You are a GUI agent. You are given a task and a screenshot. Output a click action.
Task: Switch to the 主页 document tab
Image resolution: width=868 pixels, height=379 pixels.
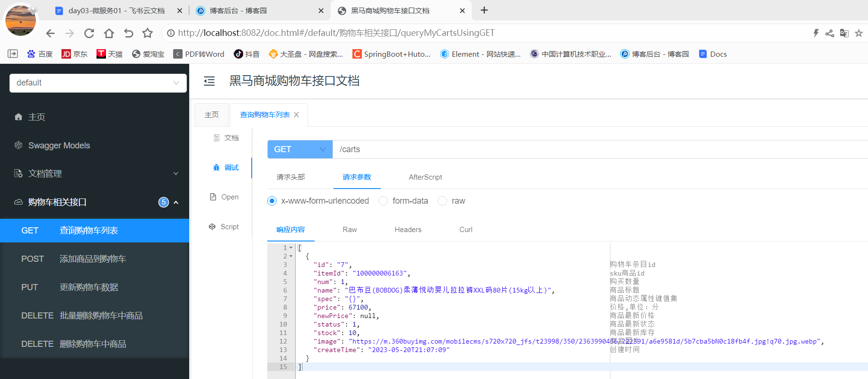pos(211,115)
